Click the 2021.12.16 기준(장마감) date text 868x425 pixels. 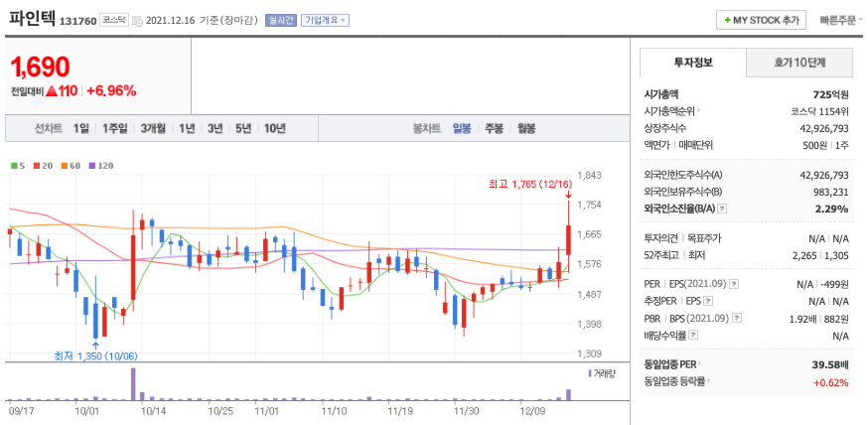pos(202,21)
